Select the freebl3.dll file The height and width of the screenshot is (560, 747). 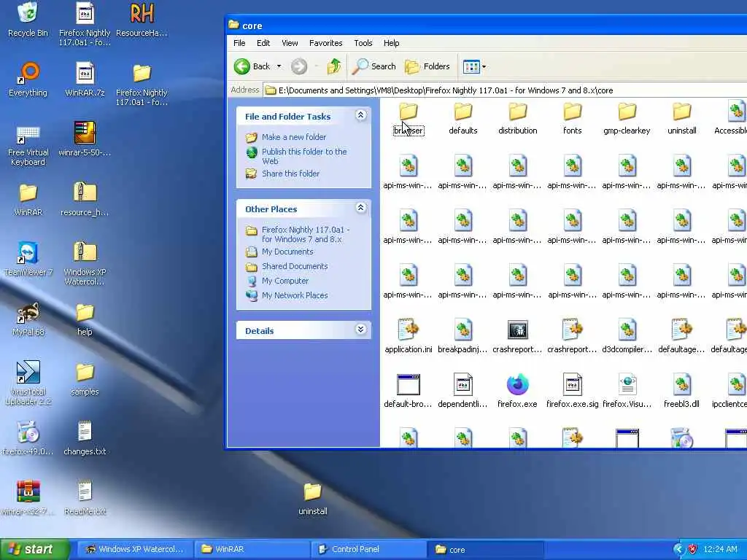pyautogui.click(x=682, y=392)
